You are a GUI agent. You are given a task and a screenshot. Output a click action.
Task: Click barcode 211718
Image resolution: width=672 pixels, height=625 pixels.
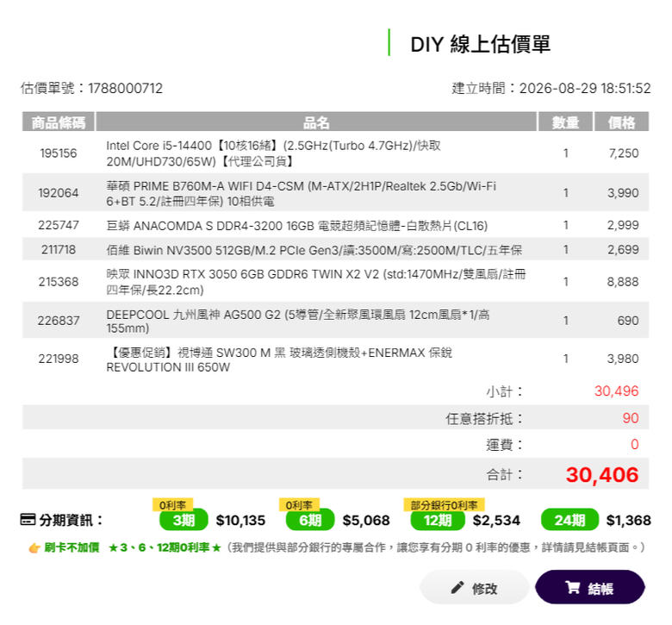pos(59,250)
